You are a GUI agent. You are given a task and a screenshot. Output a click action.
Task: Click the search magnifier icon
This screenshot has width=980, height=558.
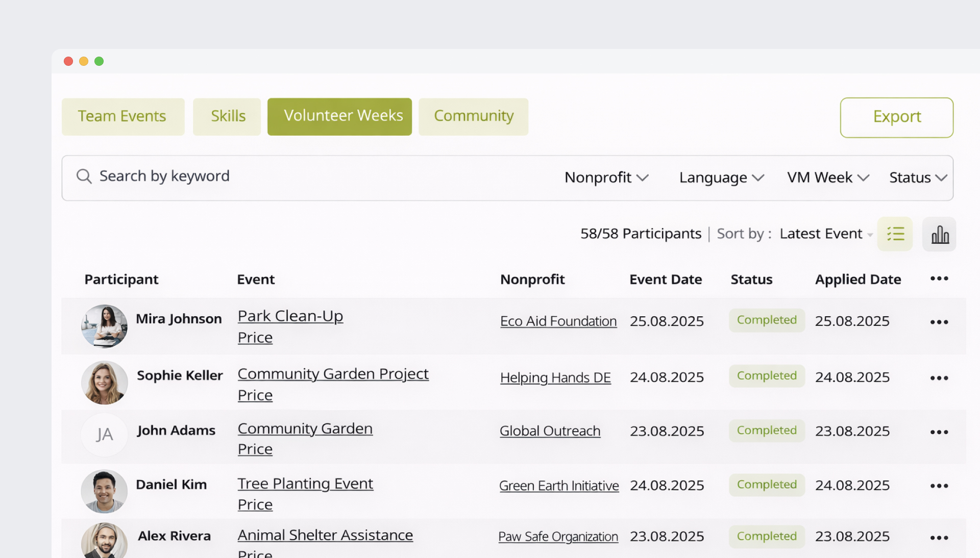point(84,176)
